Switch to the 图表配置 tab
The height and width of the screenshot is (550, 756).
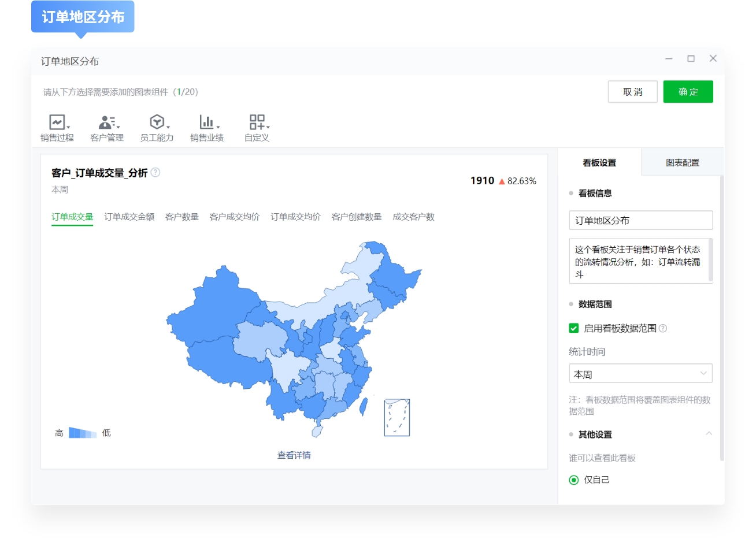click(682, 162)
